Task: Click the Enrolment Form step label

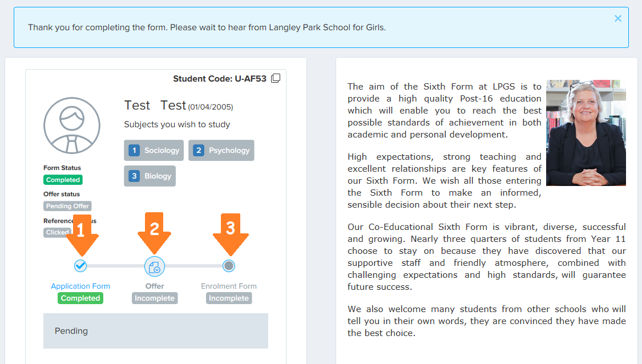Action: click(x=229, y=286)
